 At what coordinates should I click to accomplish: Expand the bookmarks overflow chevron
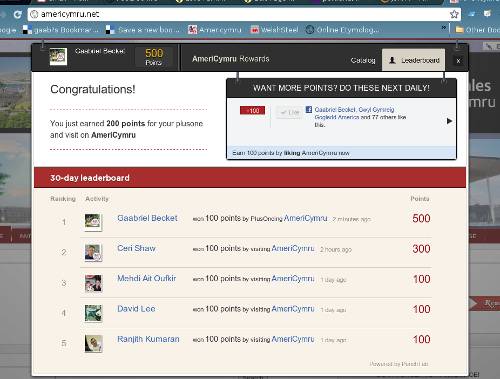click(x=444, y=28)
